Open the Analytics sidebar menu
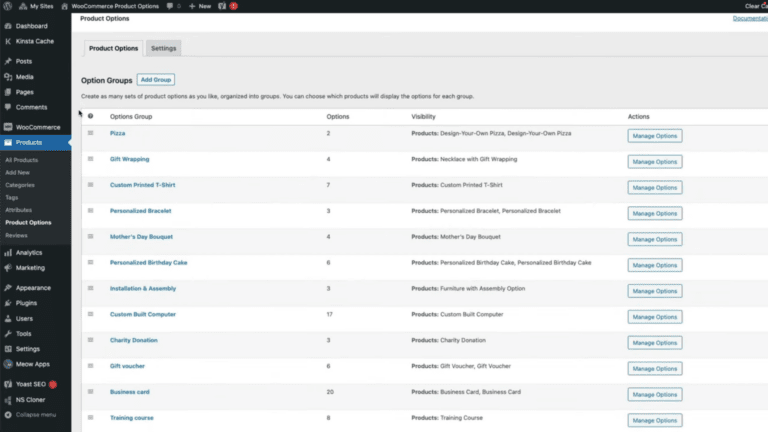The width and height of the screenshot is (768, 432). pos(29,253)
